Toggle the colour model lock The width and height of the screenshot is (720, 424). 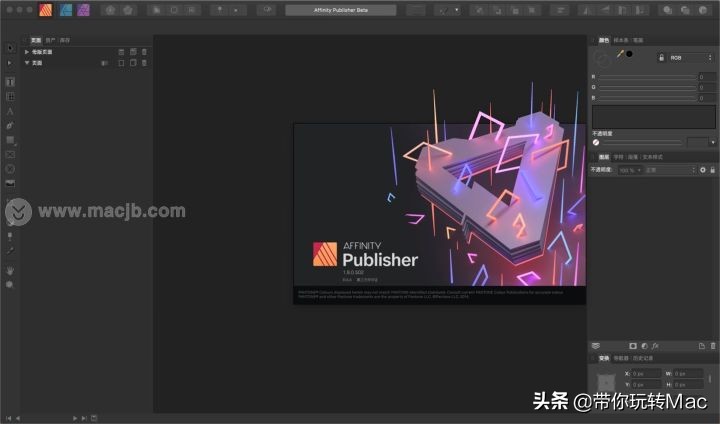tap(661, 57)
